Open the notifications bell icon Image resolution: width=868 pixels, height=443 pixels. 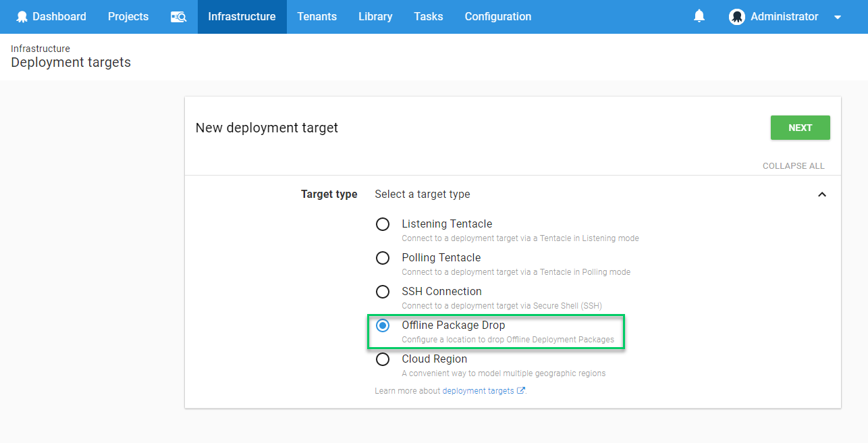699,16
